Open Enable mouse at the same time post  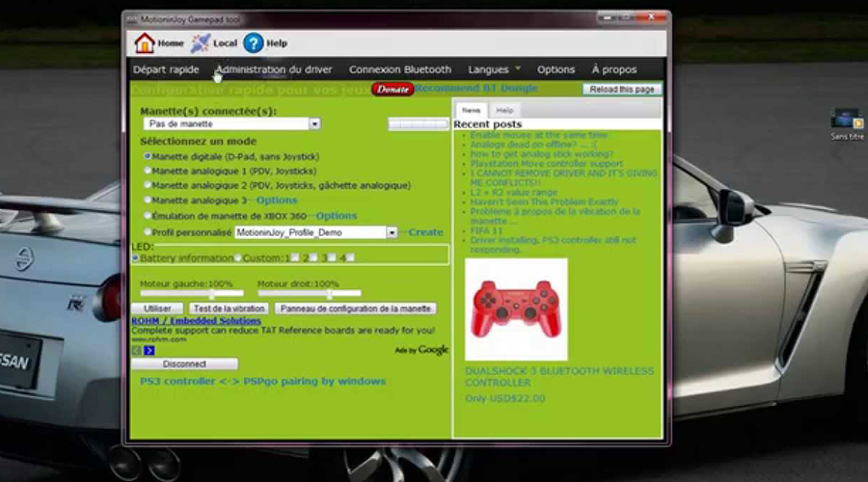click(x=538, y=135)
